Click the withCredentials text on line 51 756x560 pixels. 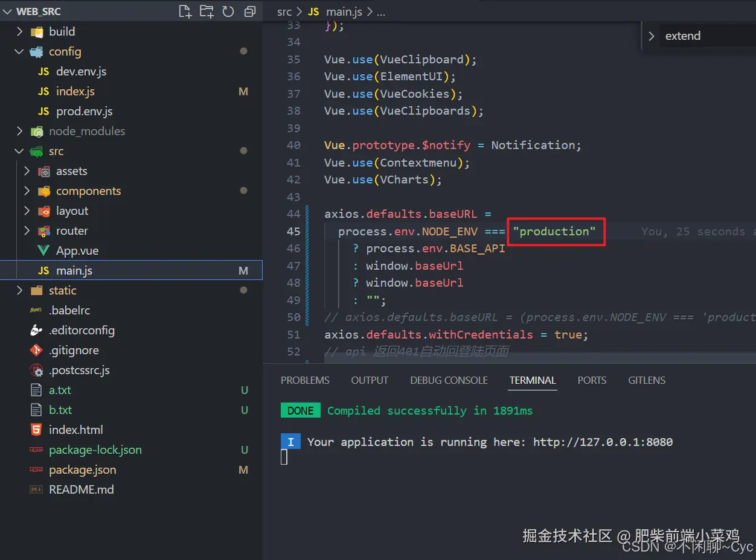coord(481,334)
